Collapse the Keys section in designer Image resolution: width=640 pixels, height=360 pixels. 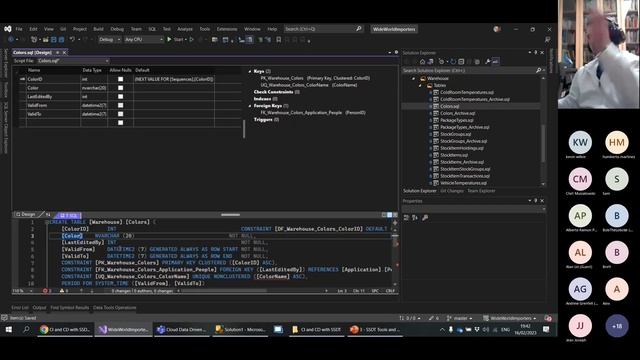pos(250,71)
